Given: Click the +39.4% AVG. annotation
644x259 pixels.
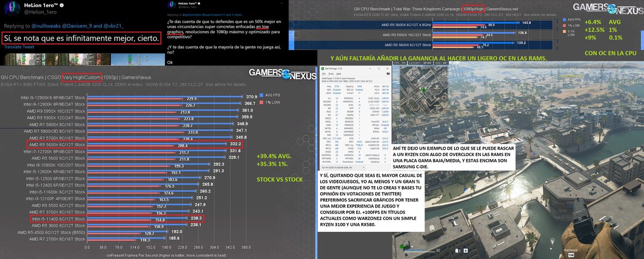Looking at the screenshot, I should (x=274, y=156).
